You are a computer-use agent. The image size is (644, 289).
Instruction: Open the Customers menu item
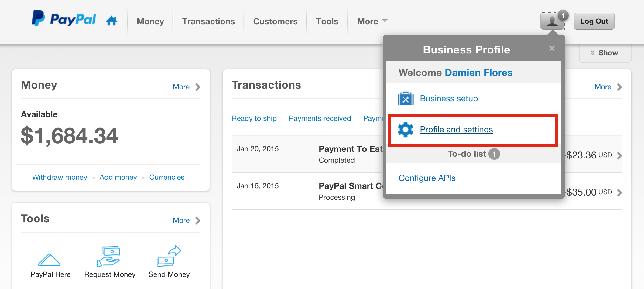point(275,21)
